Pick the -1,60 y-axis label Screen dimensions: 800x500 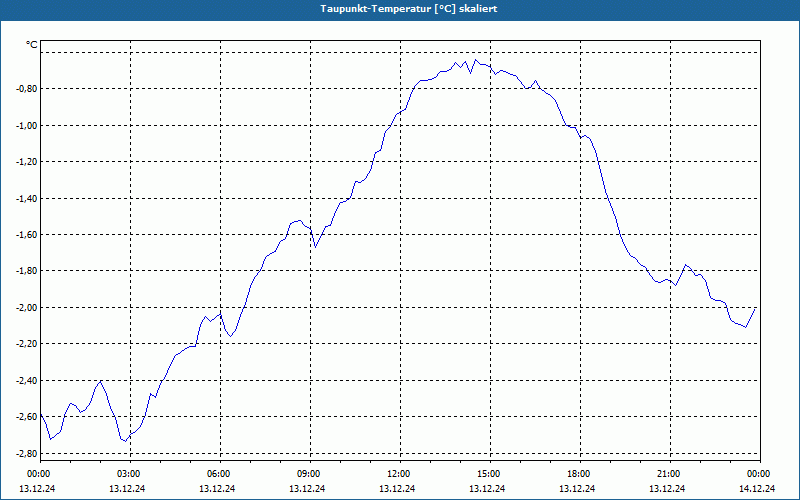(28, 235)
